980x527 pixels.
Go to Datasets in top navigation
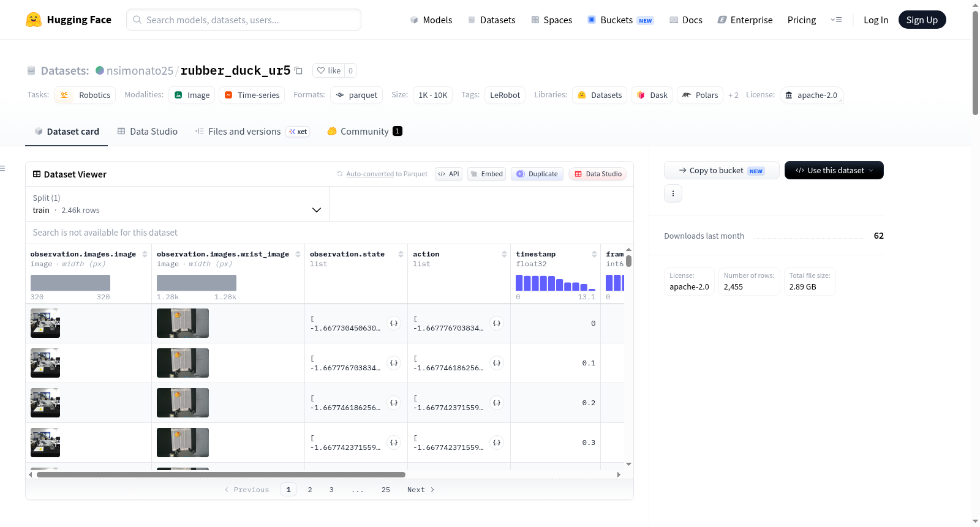(491, 20)
